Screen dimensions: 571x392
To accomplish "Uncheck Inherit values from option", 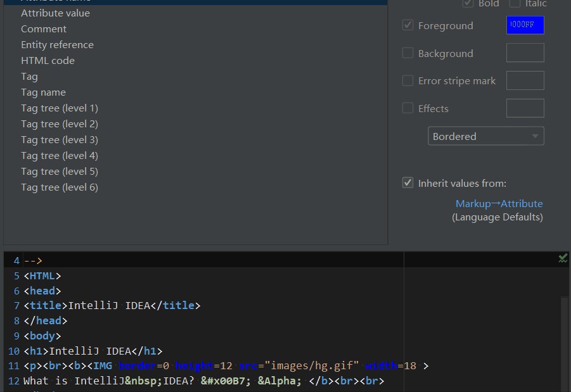I will point(408,183).
